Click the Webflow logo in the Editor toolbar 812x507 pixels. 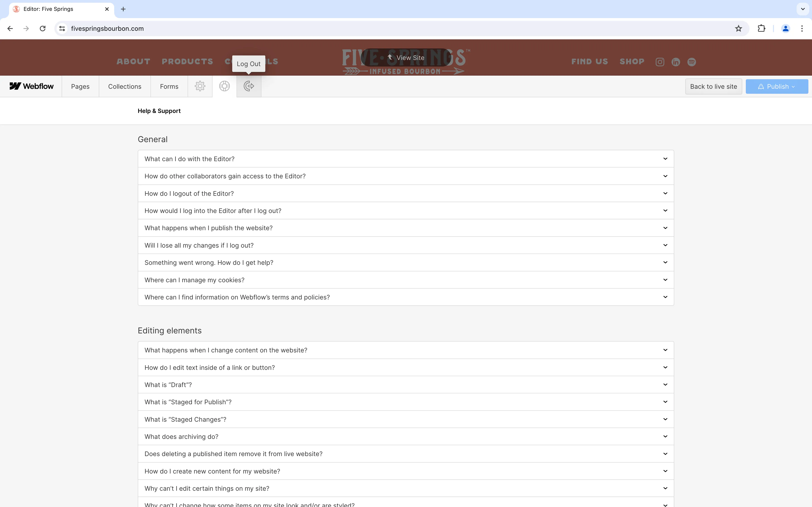tap(31, 86)
